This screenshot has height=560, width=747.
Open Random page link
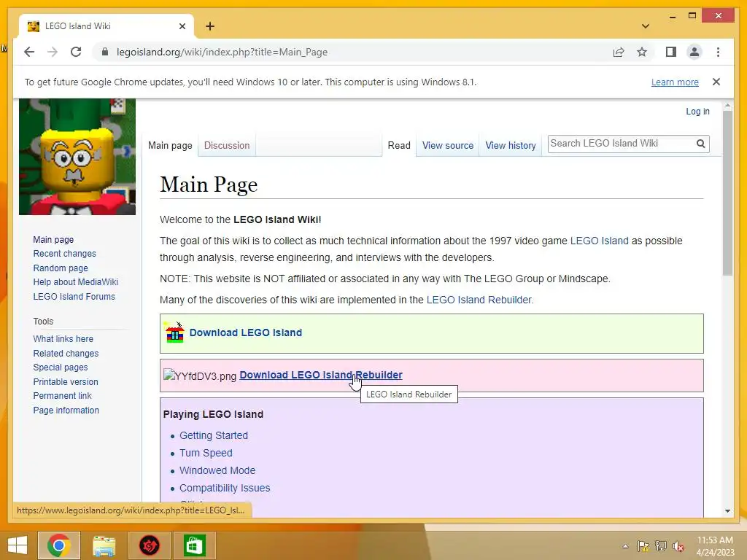pyautogui.click(x=61, y=268)
